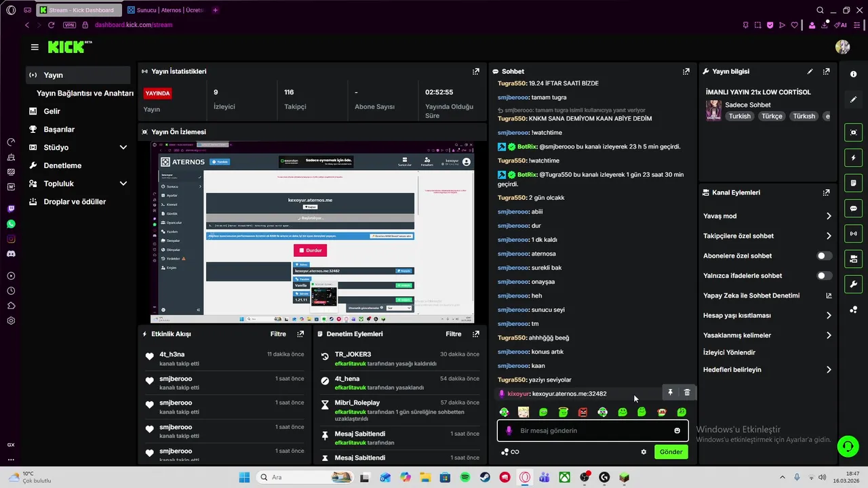Image resolution: width=868 pixels, height=488 pixels.
Task: Click the Bir mesaj gönderin input
Action: coord(593,430)
